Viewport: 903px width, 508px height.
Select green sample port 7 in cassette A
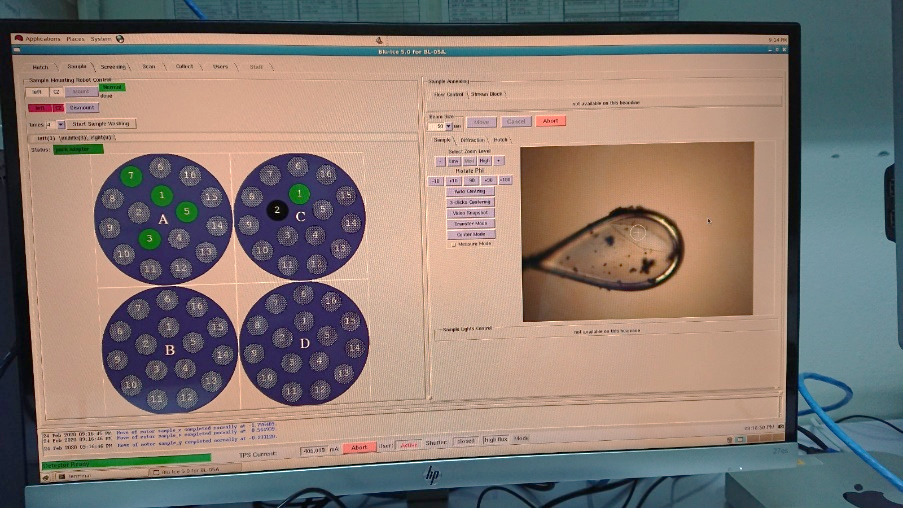pos(131,176)
